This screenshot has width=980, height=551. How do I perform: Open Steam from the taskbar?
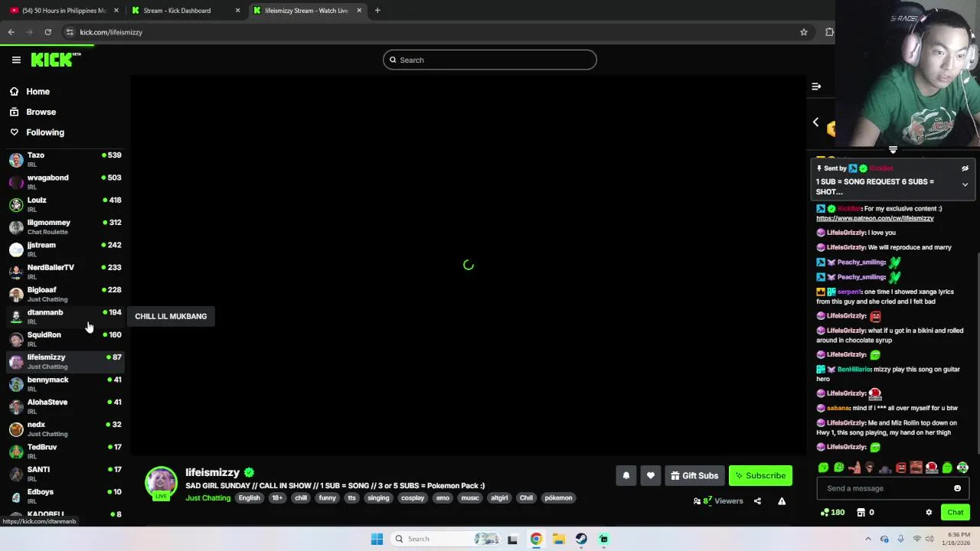pos(581,539)
